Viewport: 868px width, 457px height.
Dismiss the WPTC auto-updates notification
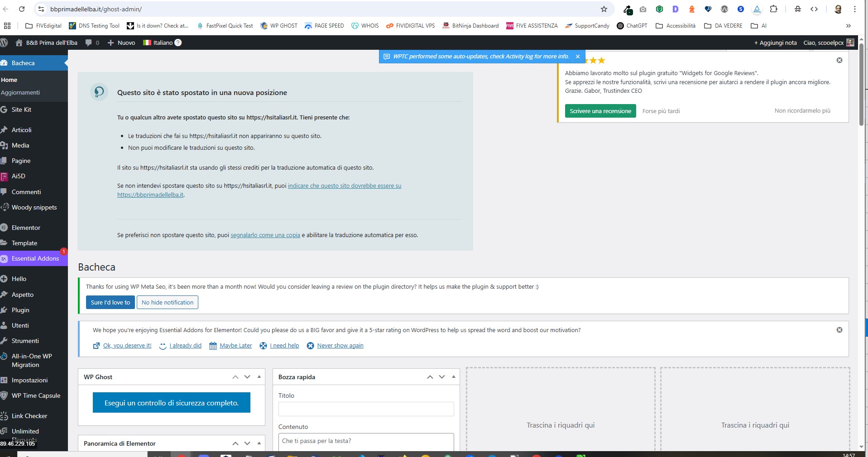pyautogui.click(x=577, y=57)
